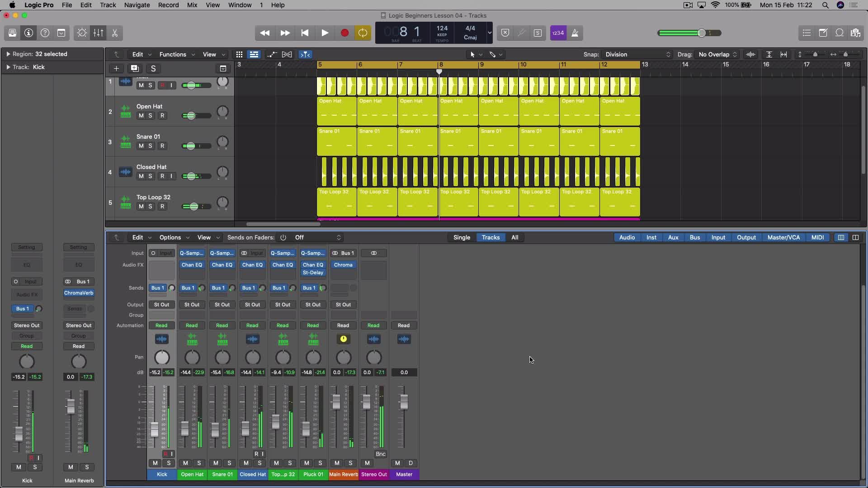Solo the Kick channel strip in mixer

(169, 463)
